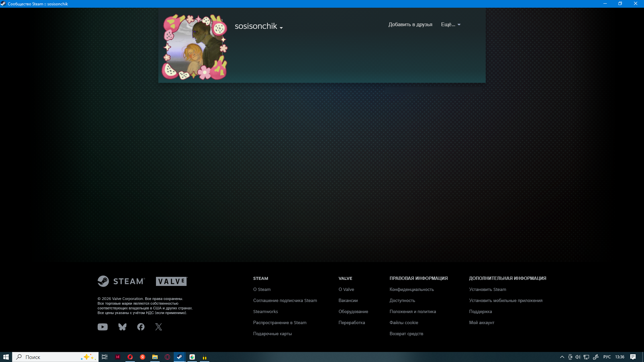Image resolution: width=644 pixels, height=362 pixels.
Task: Open the "Вакансии" footer link
Action: click(x=348, y=300)
